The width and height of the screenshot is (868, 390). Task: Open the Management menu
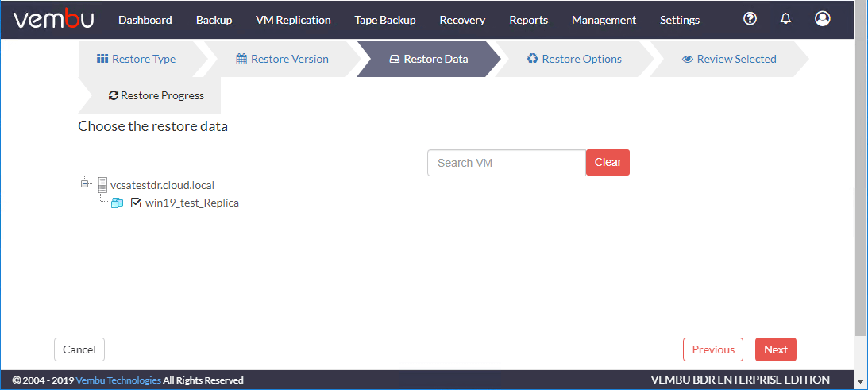604,20
